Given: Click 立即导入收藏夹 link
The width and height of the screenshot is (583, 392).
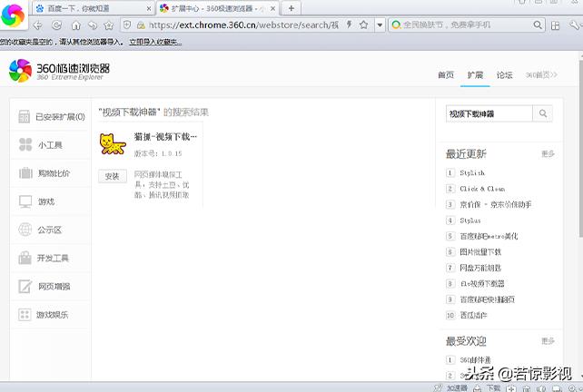Looking at the screenshot, I should 155,42.
